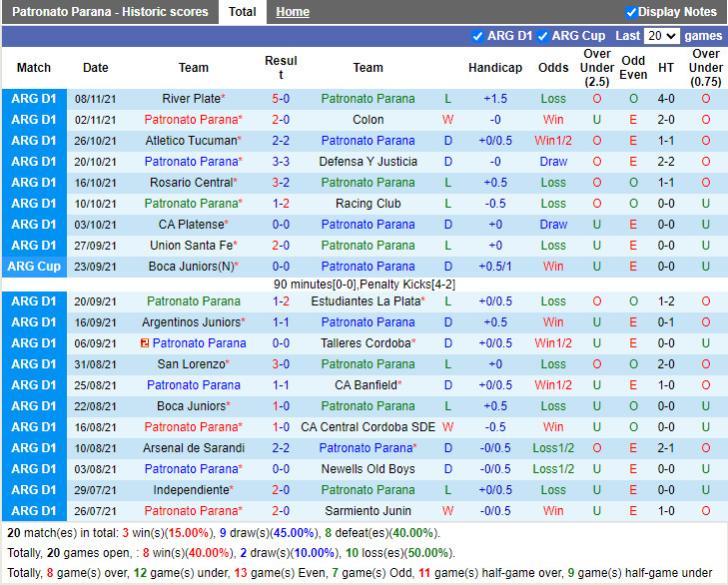Open the Racing Club team link
The height and width of the screenshot is (585, 728).
click(367, 204)
